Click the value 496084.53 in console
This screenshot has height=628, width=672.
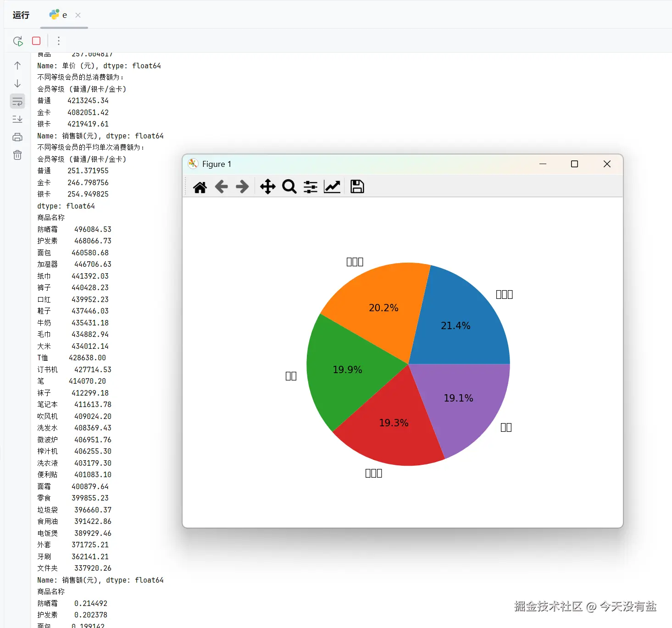[93, 229]
